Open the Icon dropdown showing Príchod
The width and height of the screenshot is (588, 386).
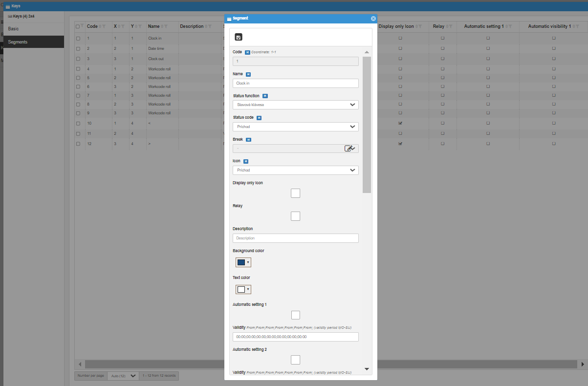click(295, 170)
